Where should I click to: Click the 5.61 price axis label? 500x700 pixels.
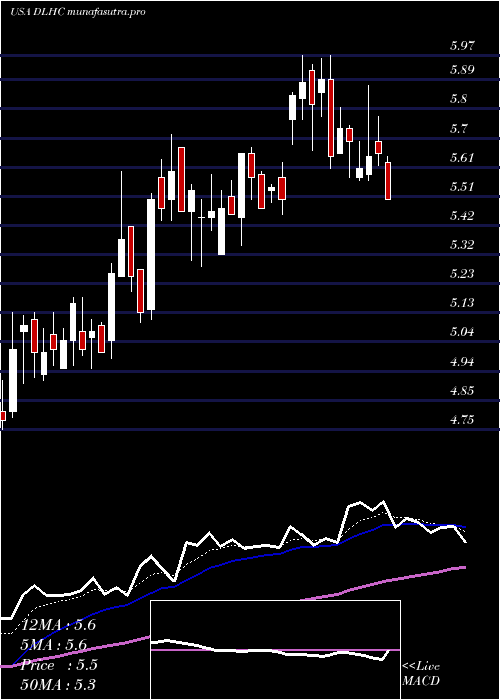click(x=462, y=158)
